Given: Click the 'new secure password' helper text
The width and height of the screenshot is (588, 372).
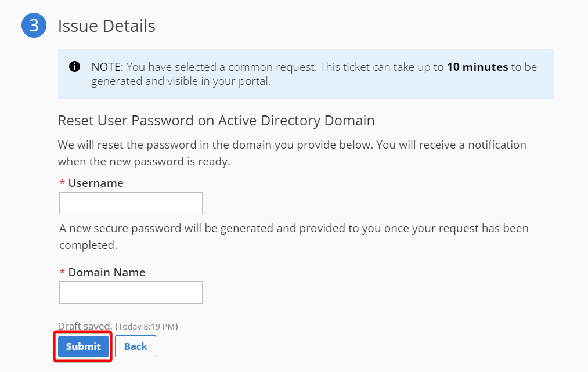Looking at the screenshot, I should tap(294, 237).
